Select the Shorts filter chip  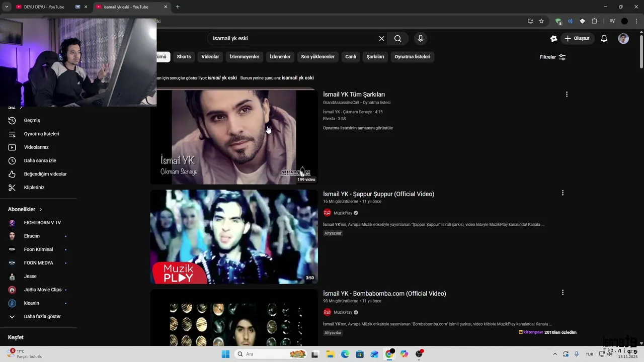[184, 57]
